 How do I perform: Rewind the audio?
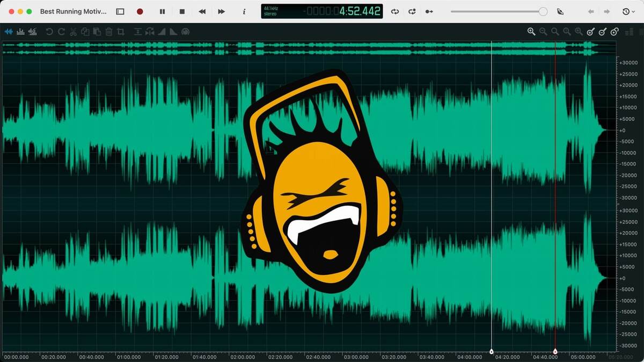[202, 11]
